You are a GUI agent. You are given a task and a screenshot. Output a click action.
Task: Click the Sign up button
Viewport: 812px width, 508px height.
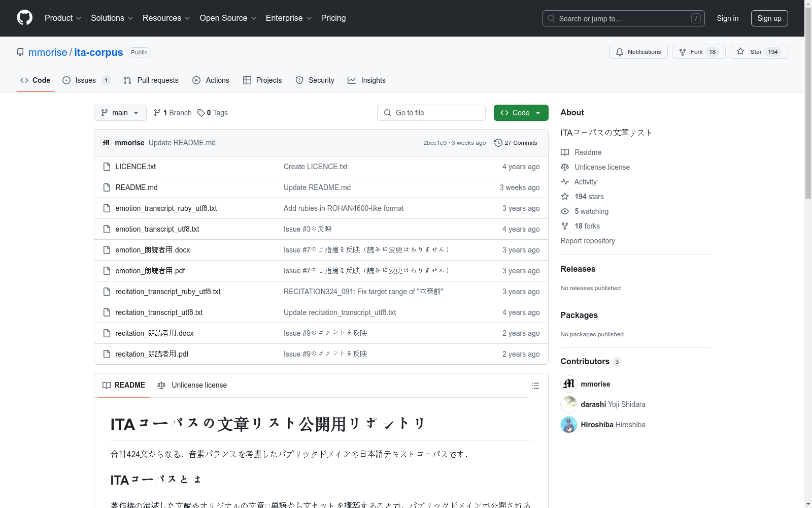click(x=769, y=18)
